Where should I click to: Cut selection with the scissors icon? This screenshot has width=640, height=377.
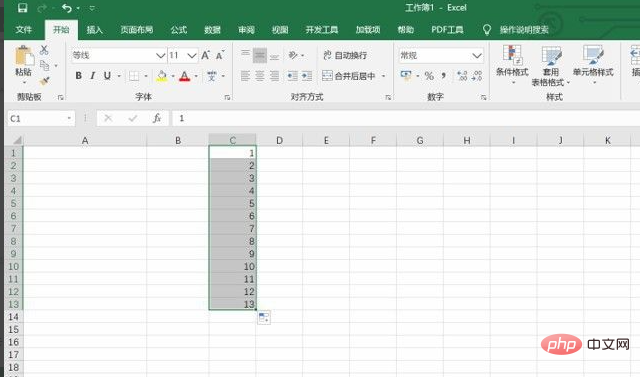[x=44, y=50]
